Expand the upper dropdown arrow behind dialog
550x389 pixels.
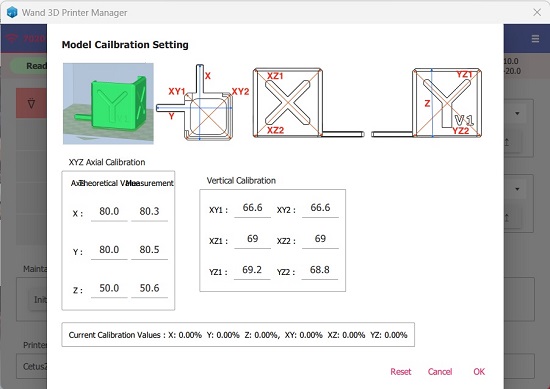tap(517, 114)
